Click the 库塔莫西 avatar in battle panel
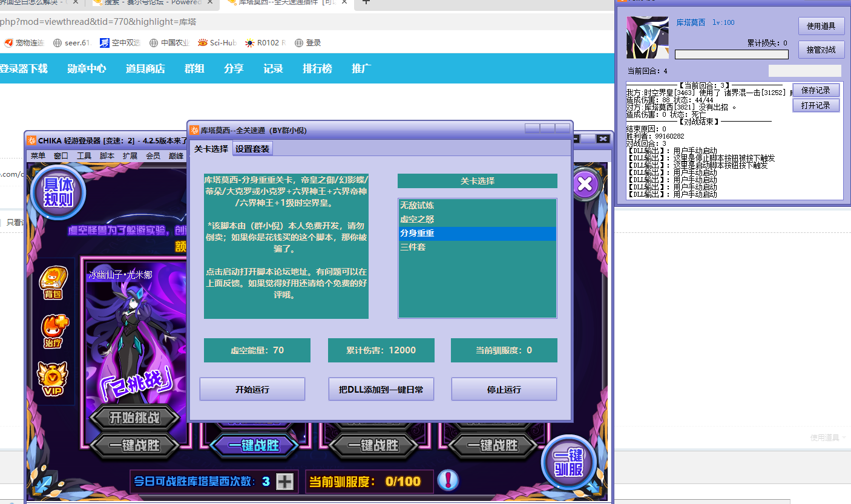This screenshot has width=851, height=504. pyautogui.click(x=648, y=38)
